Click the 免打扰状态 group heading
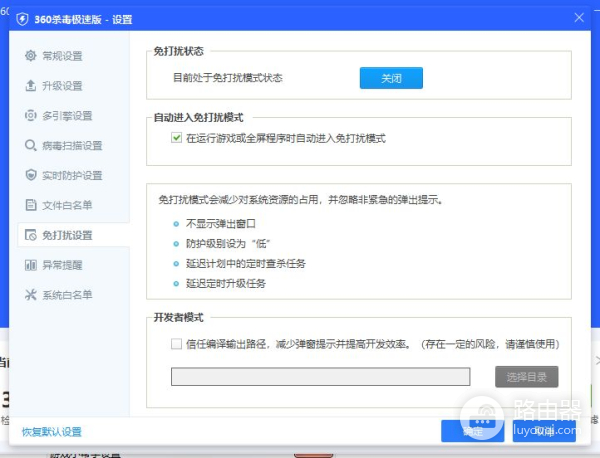Image resolution: width=600 pixels, height=458 pixels. (179, 51)
